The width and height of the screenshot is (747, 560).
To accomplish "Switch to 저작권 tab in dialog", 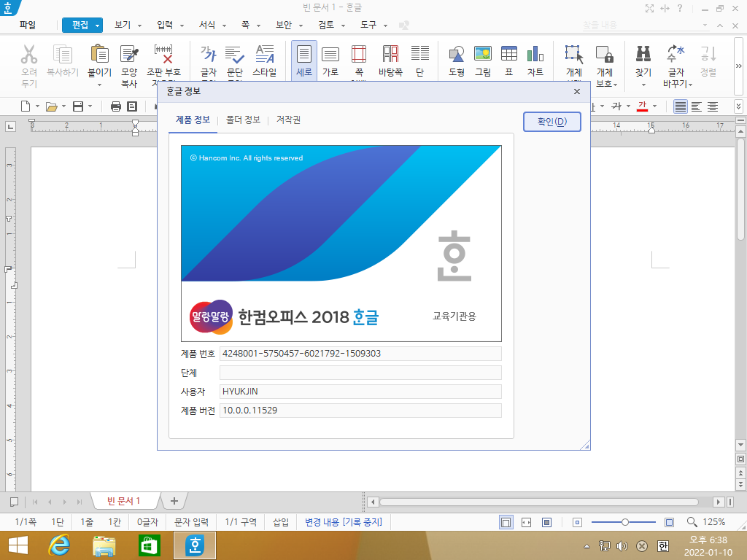I will [288, 120].
